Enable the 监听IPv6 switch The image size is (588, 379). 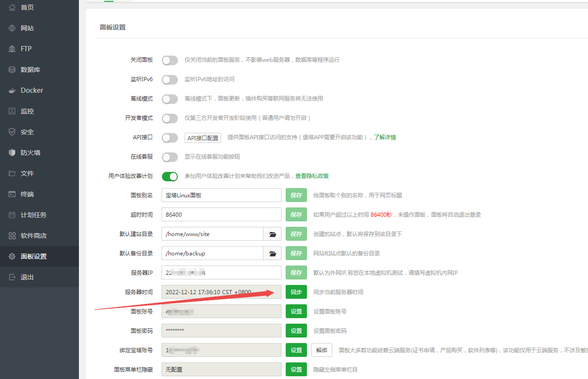tap(170, 79)
